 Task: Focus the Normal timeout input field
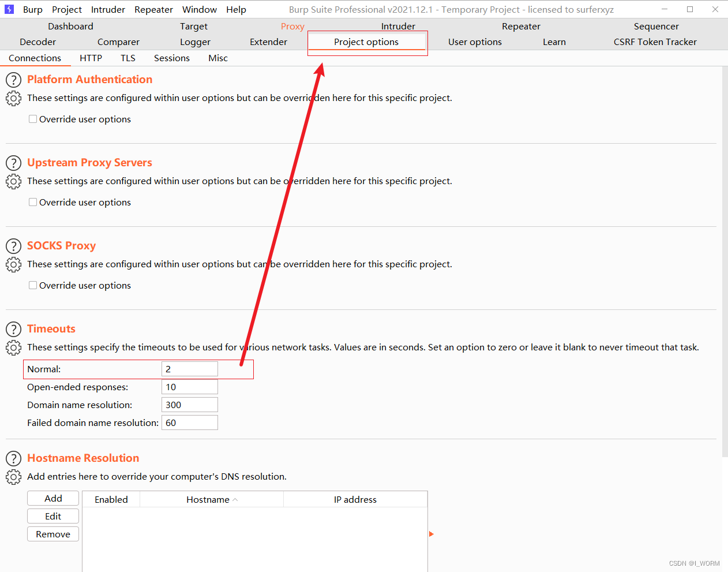click(190, 369)
